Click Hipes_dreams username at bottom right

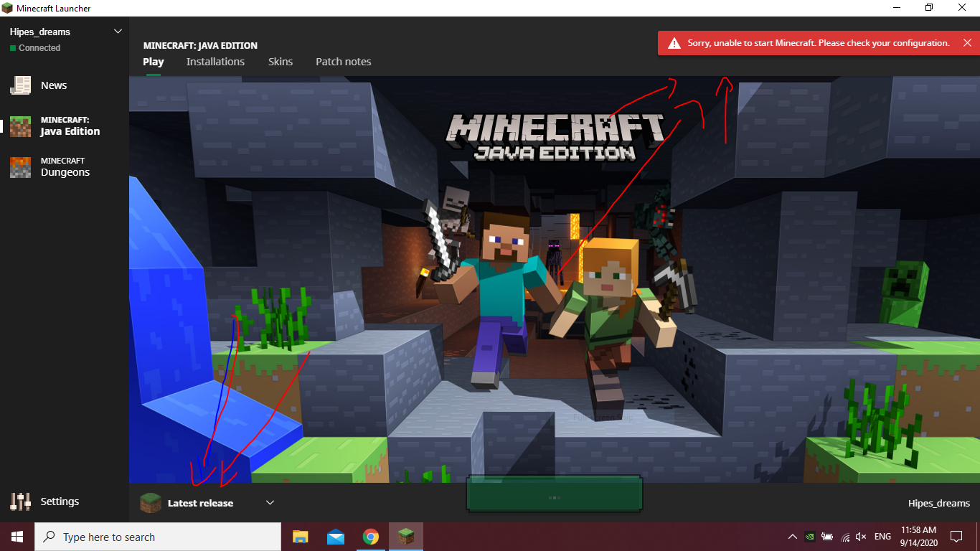click(939, 504)
